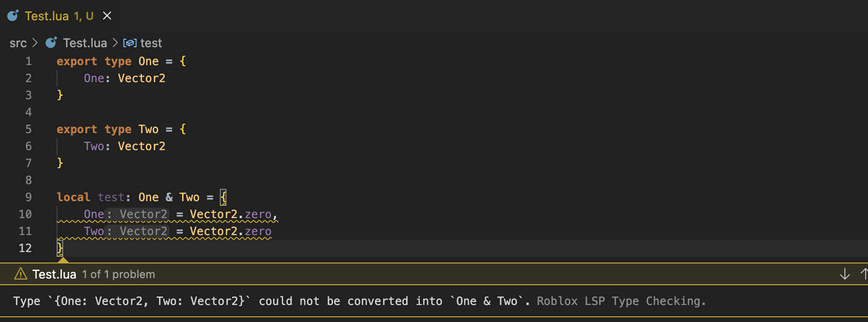Click the '1 of 1 problem' label
The width and height of the screenshot is (868, 322).
118,274
